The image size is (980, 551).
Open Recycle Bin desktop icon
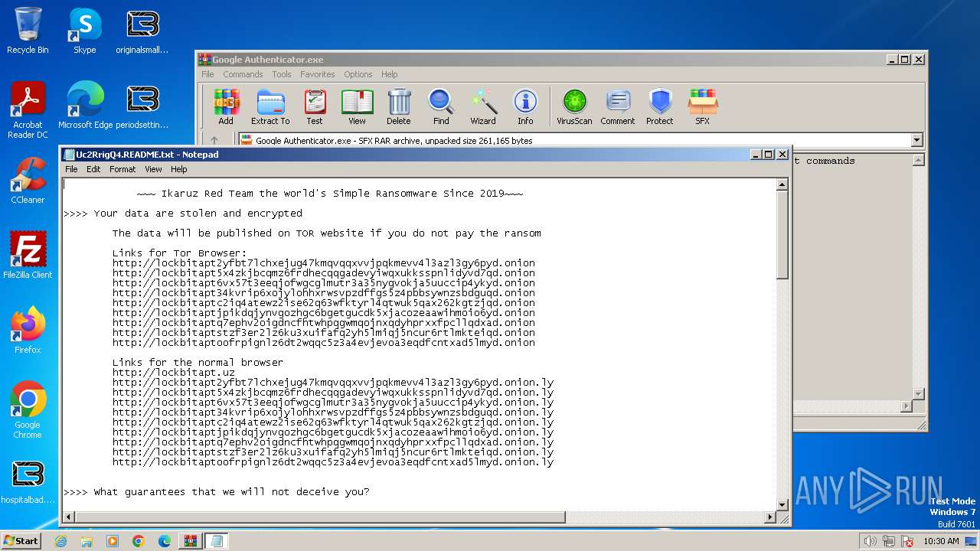click(x=28, y=31)
